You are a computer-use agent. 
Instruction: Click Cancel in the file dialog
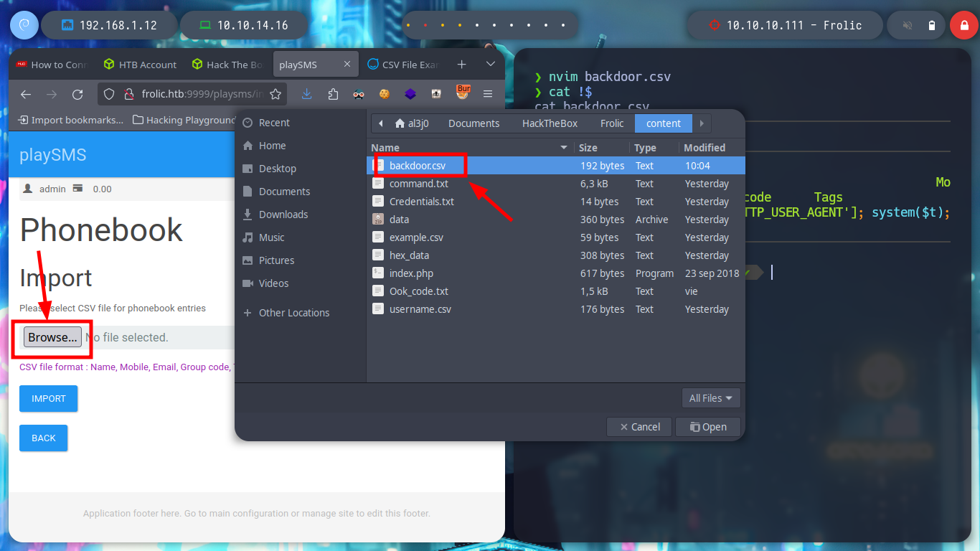639,427
